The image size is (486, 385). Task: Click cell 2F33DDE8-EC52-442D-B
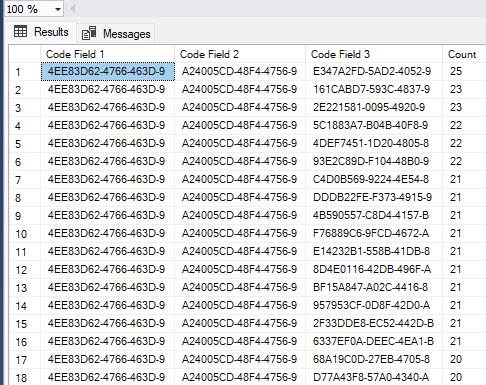click(374, 323)
